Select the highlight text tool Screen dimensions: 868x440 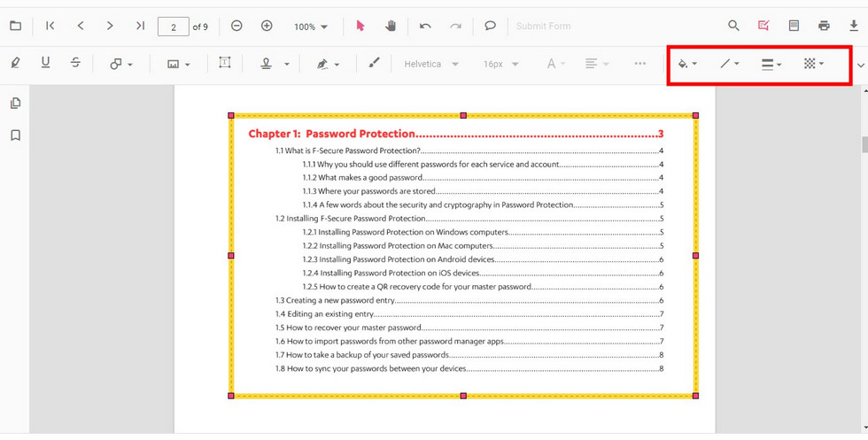tap(16, 63)
